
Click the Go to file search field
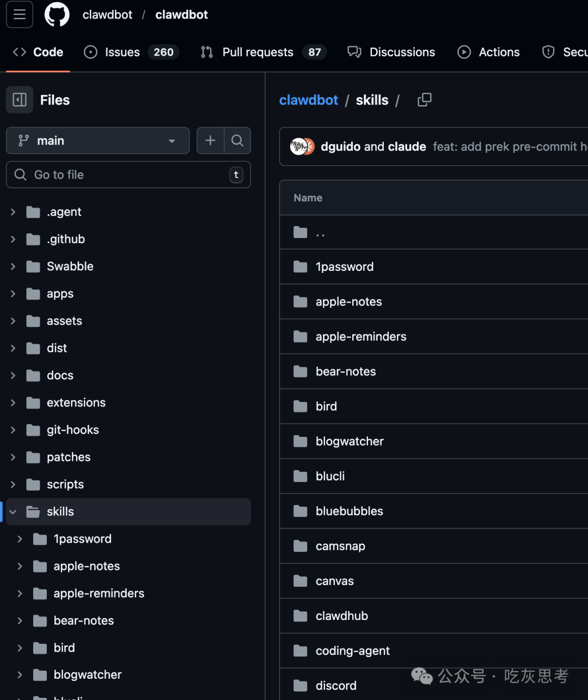128,175
